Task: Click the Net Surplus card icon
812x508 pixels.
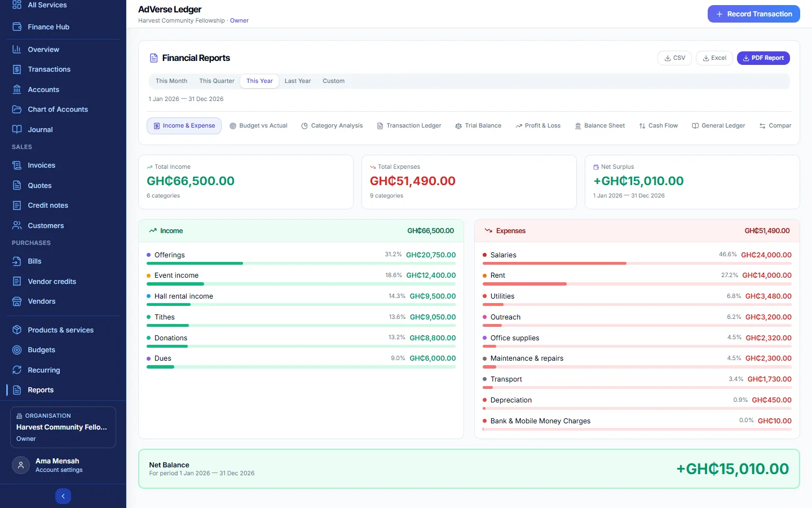Action: [x=596, y=167]
